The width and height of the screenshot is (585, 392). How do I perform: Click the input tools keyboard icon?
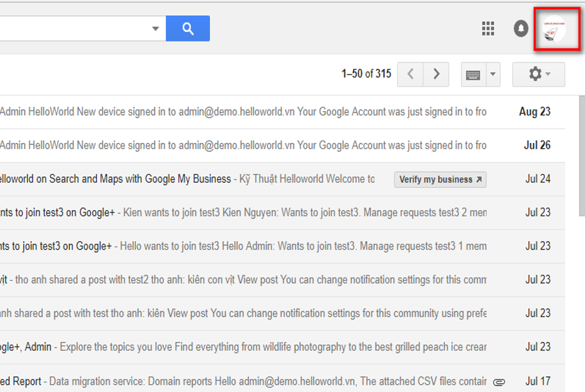[x=473, y=75]
